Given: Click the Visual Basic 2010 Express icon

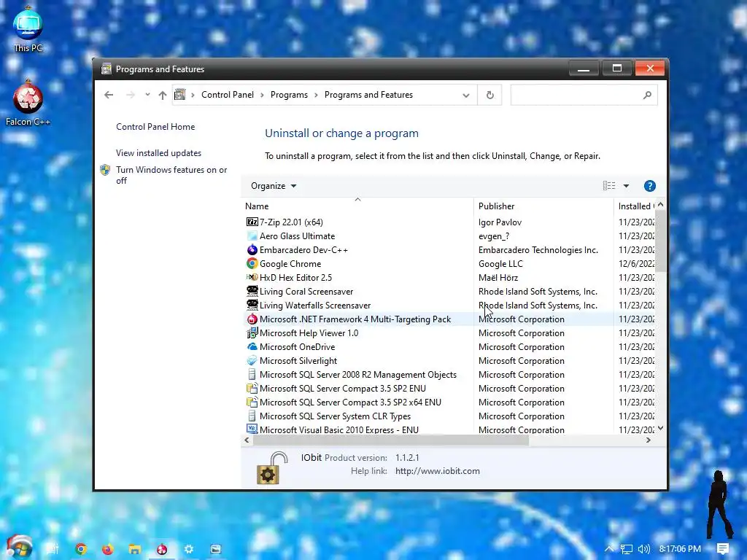Looking at the screenshot, I should [x=252, y=429].
